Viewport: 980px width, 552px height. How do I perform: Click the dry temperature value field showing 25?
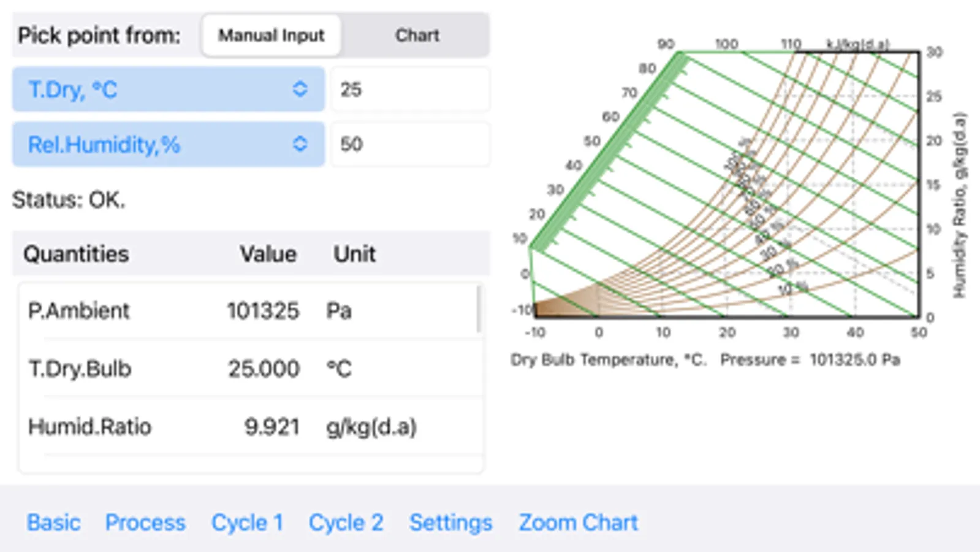409,90
